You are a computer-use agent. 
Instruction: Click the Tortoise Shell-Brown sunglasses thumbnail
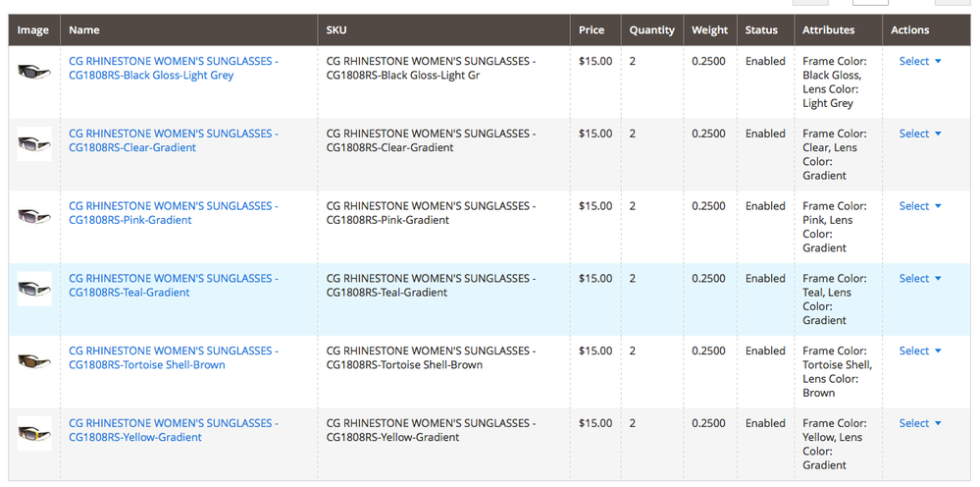[x=34, y=361]
